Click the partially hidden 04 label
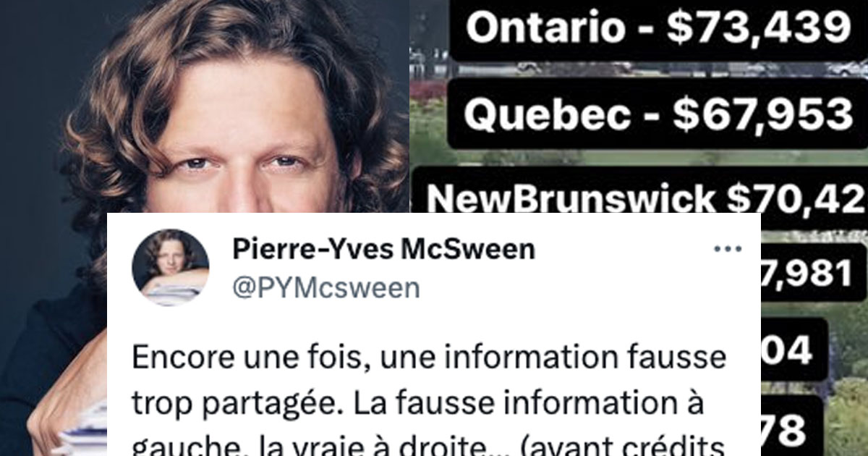The height and width of the screenshot is (456, 868). (793, 350)
